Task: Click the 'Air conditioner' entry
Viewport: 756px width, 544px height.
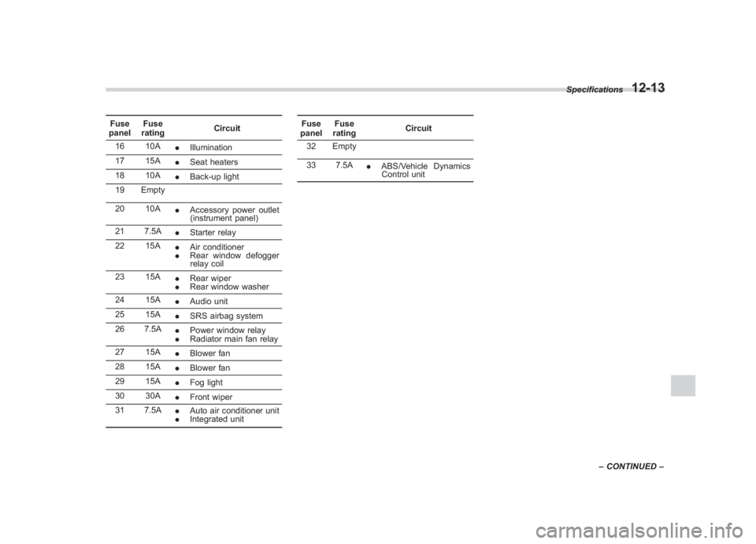Action: click(217, 247)
